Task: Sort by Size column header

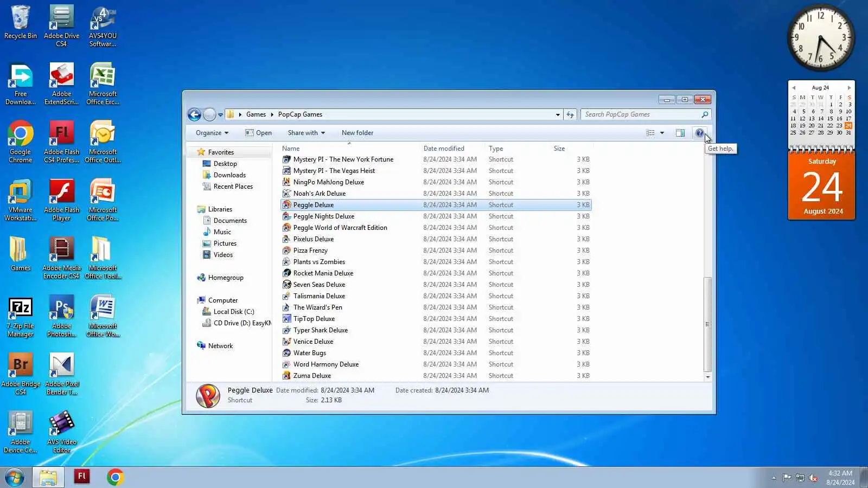Action: (572, 149)
